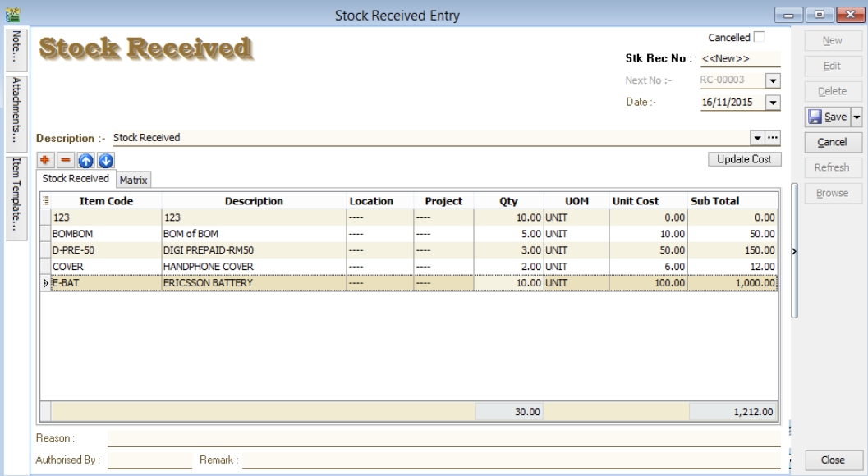Open the Date picker dropdown

(x=772, y=103)
